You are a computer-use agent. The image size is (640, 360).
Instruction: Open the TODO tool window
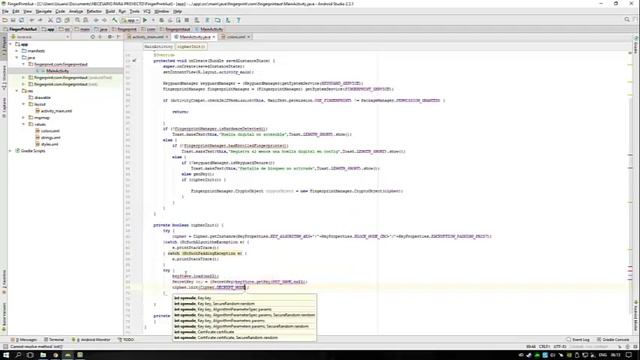[x=126, y=340]
